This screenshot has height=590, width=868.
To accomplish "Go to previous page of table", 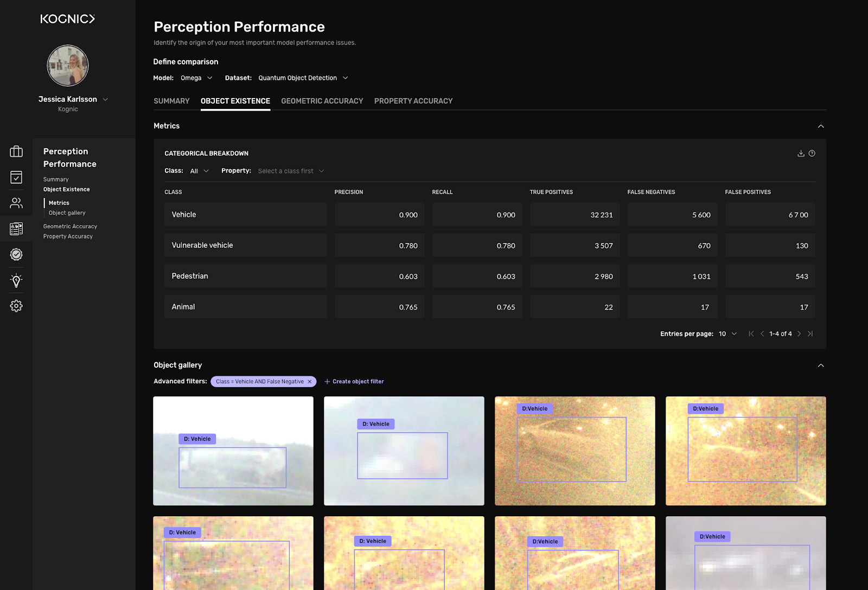I will click(x=762, y=334).
